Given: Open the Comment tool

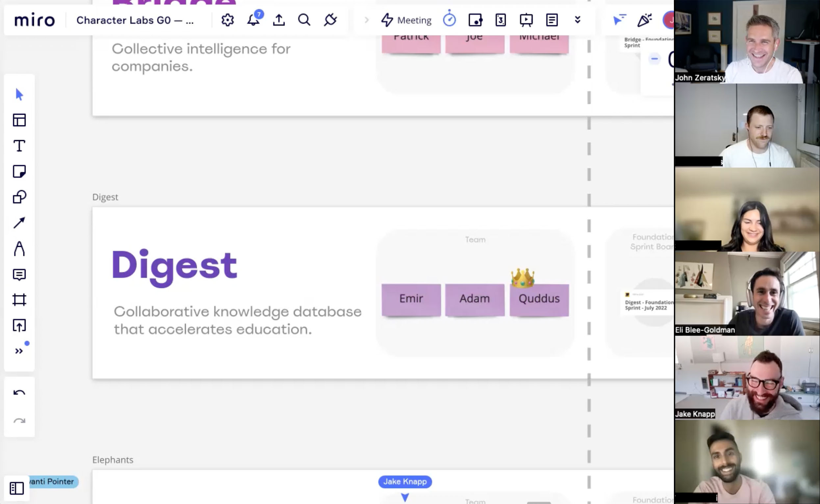Looking at the screenshot, I should click(x=19, y=274).
